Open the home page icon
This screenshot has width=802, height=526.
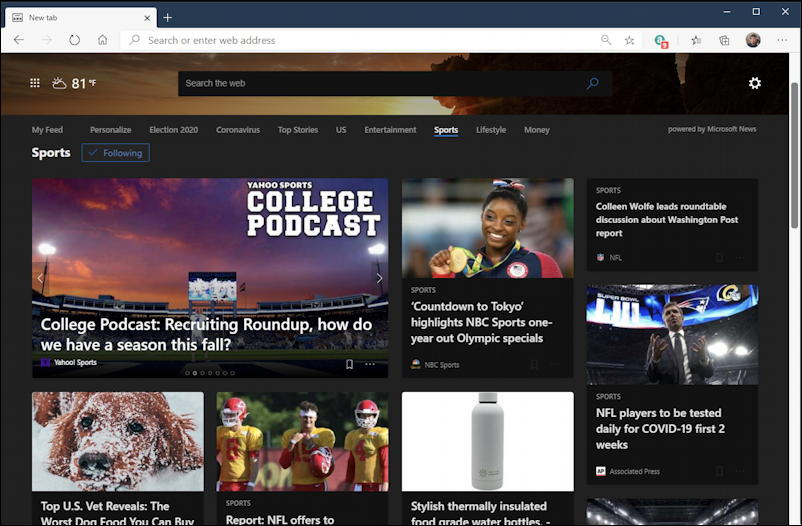pos(103,40)
